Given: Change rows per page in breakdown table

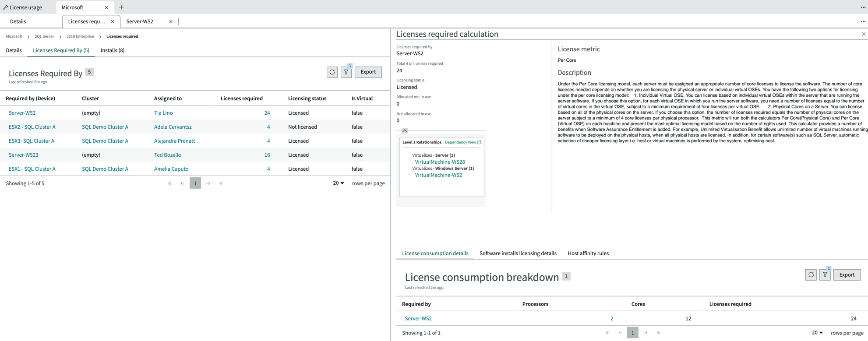Looking at the screenshot, I should (817, 333).
